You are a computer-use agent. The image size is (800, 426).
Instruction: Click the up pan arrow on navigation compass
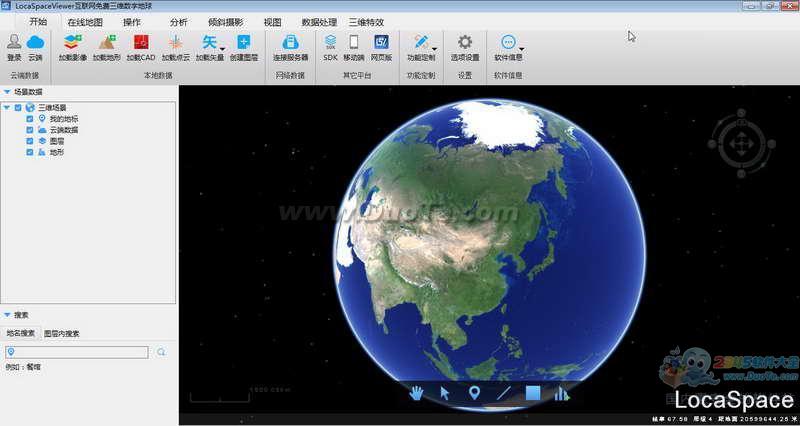click(x=741, y=135)
